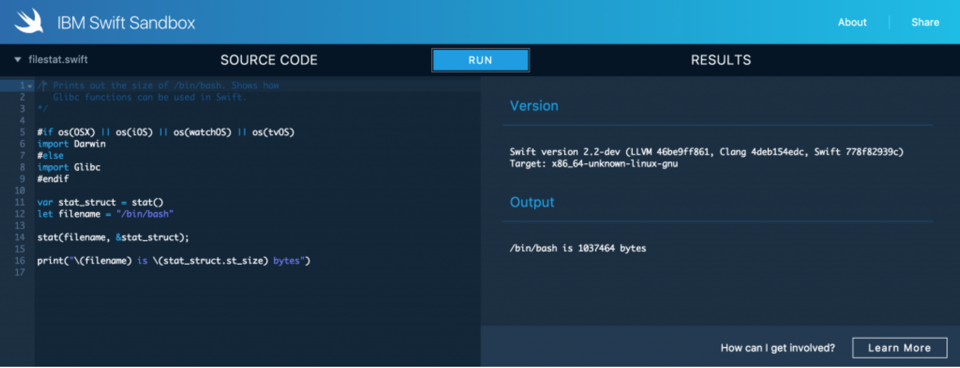Open the About page
The height and width of the screenshot is (368, 960).
(852, 22)
